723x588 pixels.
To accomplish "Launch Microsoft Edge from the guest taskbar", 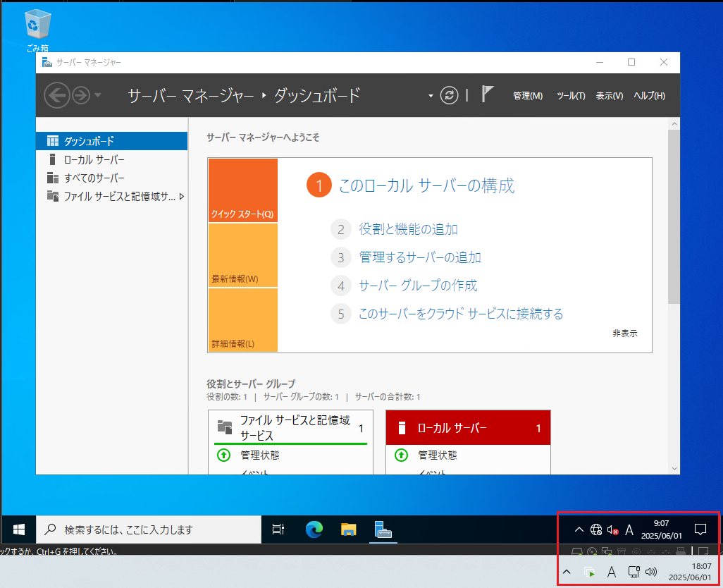I will (x=314, y=529).
